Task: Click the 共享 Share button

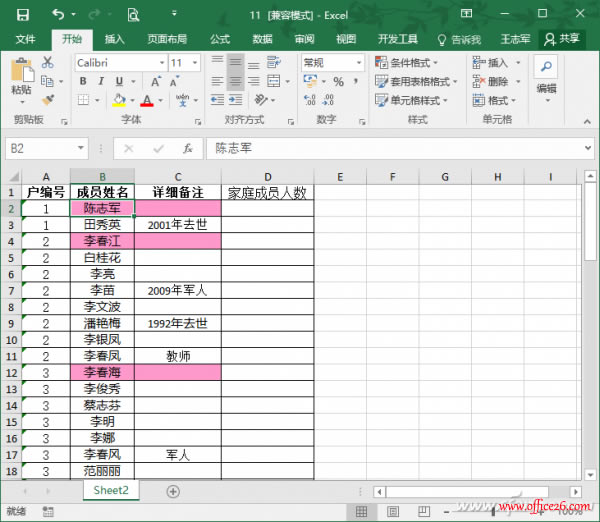Action: click(562, 39)
